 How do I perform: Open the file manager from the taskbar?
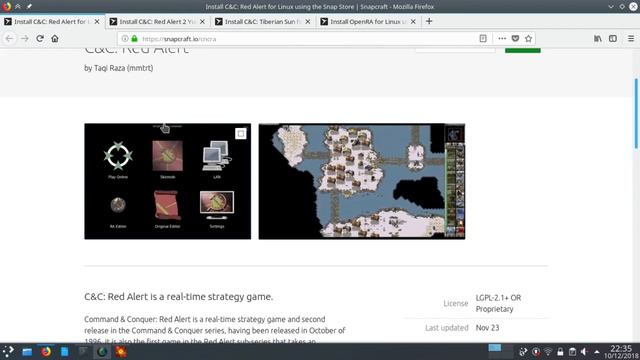27,351
